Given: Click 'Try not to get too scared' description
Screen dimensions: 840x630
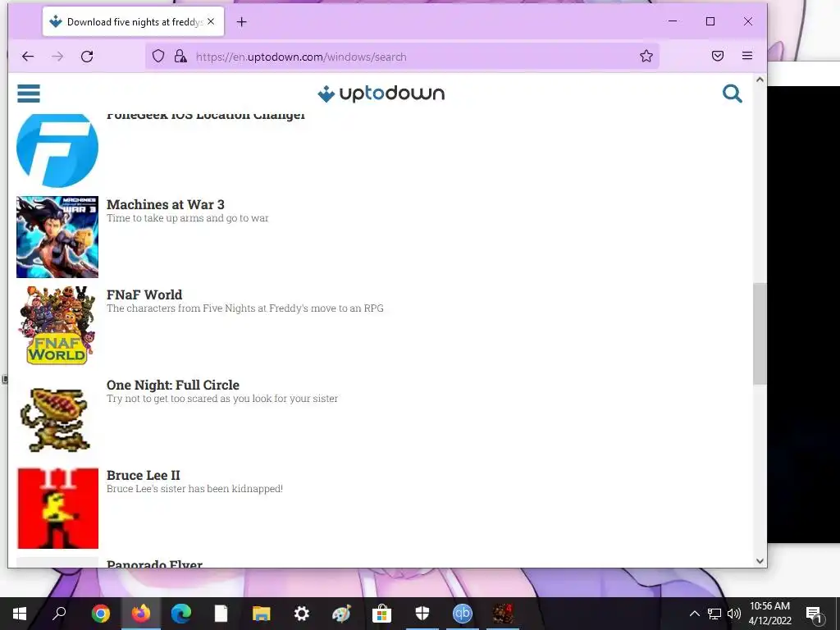Looking at the screenshot, I should (x=222, y=399).
